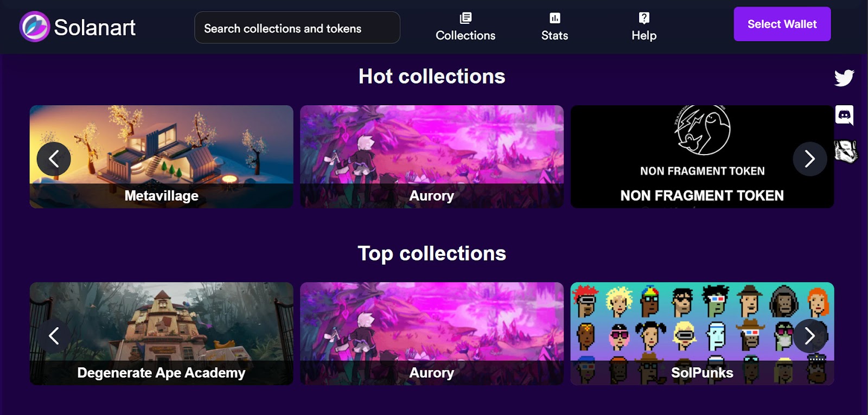Open the Metavillage collection card
The width and height of the screenshot is (868, 415).
pyautogui.click(x=162, y=157)
